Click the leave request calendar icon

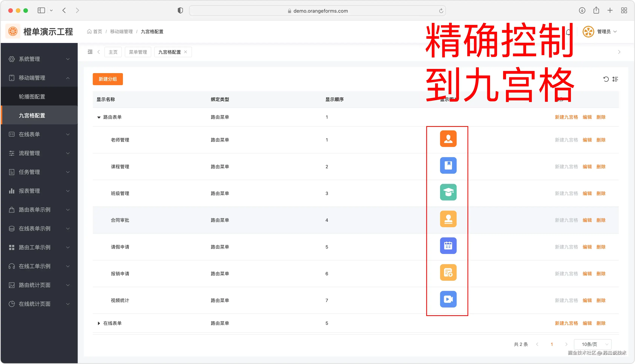(448, 246)
